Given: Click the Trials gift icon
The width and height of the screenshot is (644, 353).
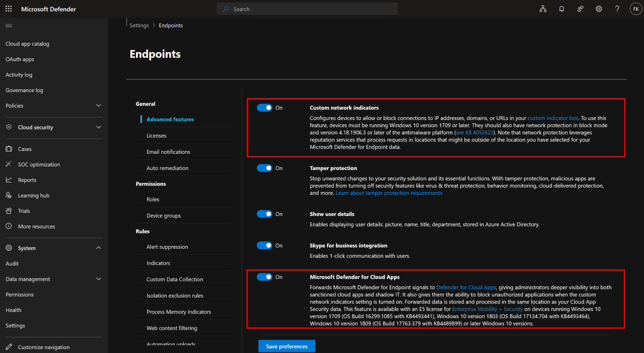Looking at the screenshot, I should (9, 210).
